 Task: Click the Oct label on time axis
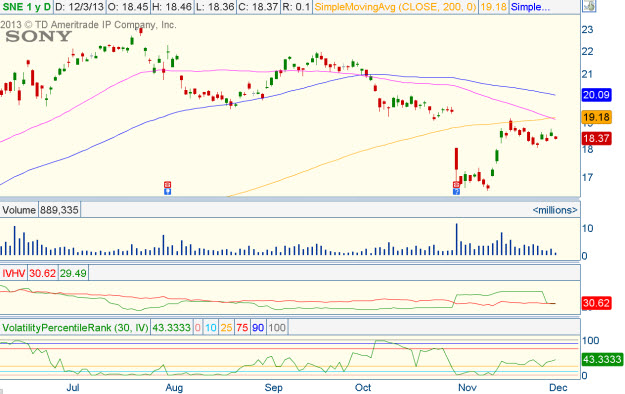[363, 387]
